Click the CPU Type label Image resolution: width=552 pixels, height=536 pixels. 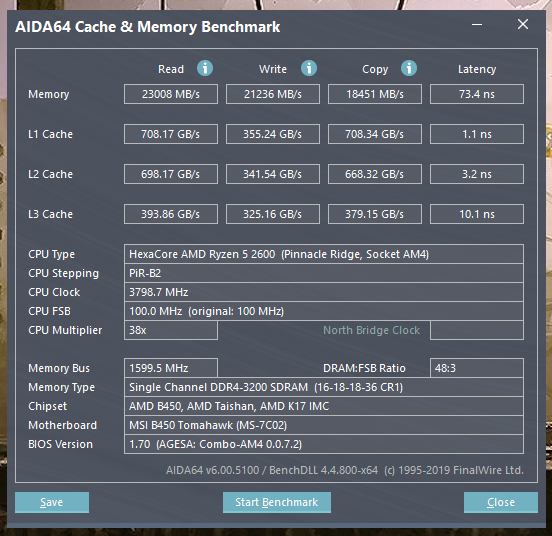point(51,254)
